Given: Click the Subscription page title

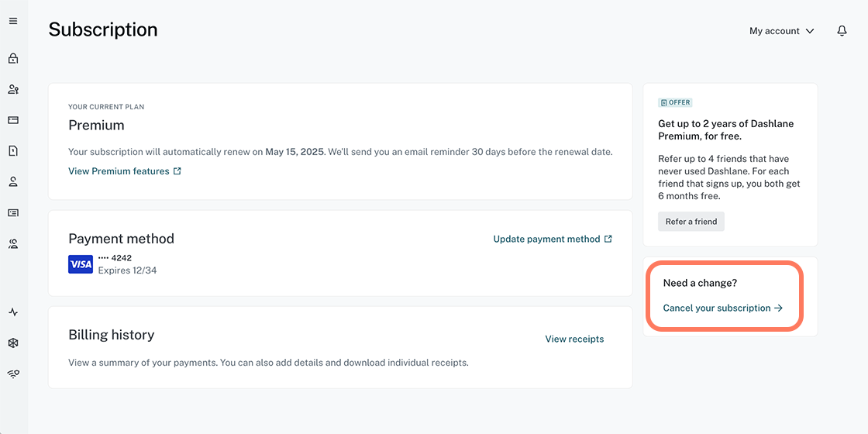Looking at the screenshot, I should pyautogui.click(x=103, y=29).
